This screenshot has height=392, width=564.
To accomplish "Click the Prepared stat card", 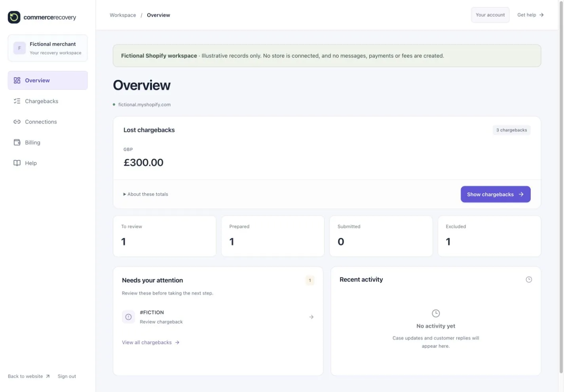I will (273, 236).
